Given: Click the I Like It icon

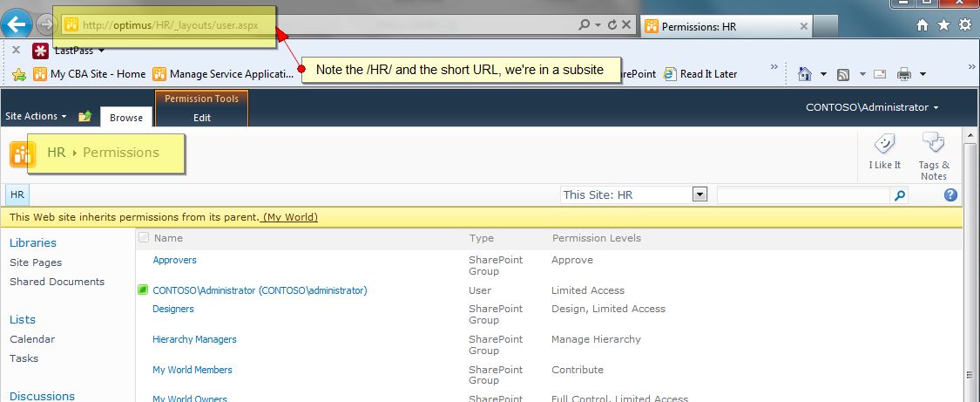Looking at the screenshot, I should click(884, 145).
